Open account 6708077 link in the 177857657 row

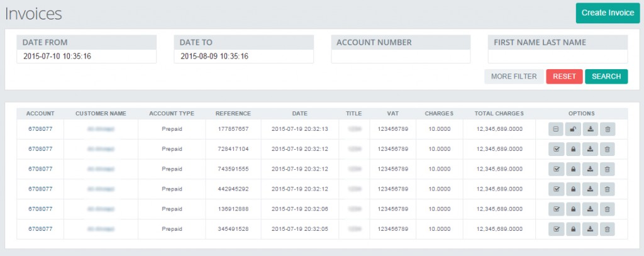40,129
